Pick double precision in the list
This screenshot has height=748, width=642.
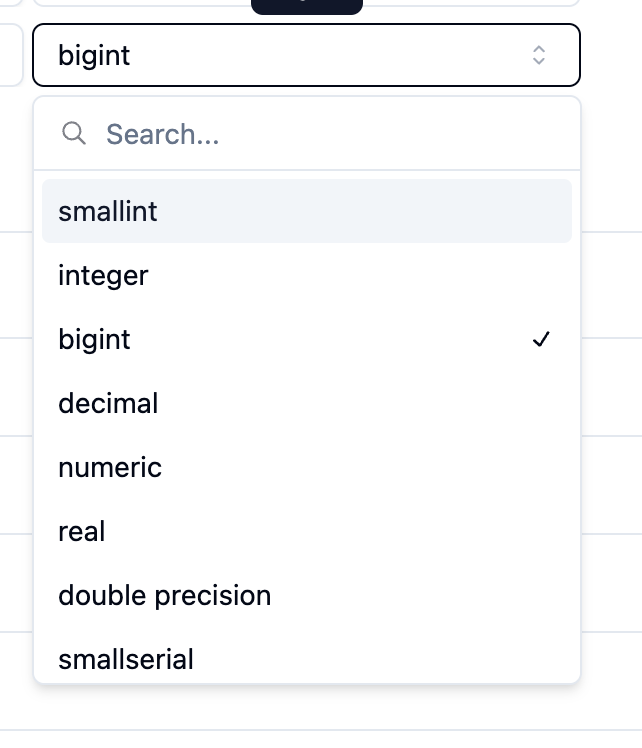point(165,596)
